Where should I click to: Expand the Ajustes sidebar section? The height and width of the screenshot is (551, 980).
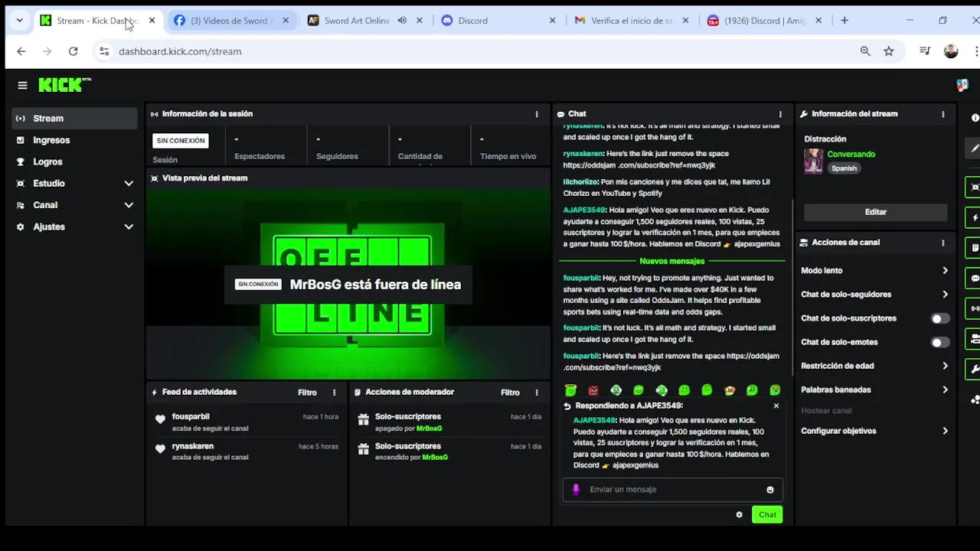(74, 227)
